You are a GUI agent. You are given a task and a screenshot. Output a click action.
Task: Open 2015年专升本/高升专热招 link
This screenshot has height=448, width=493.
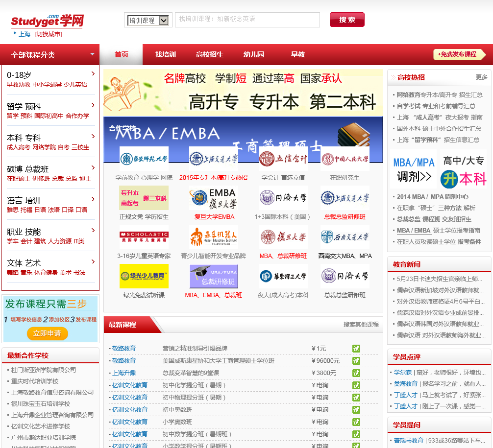pos(214,178)
